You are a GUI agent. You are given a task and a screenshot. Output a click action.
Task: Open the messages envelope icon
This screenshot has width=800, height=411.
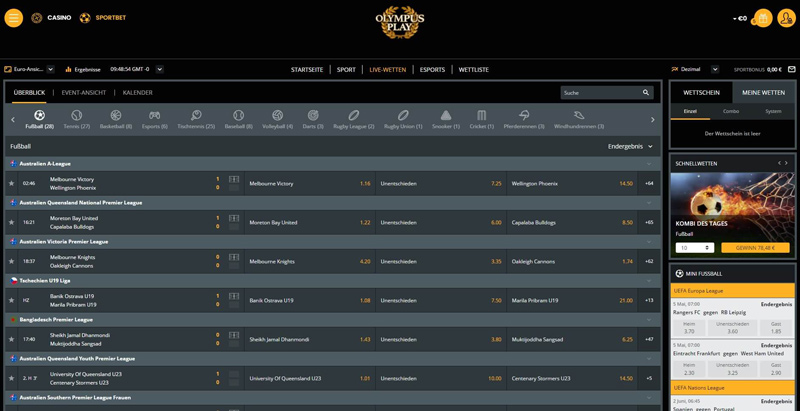click(792, 69)
